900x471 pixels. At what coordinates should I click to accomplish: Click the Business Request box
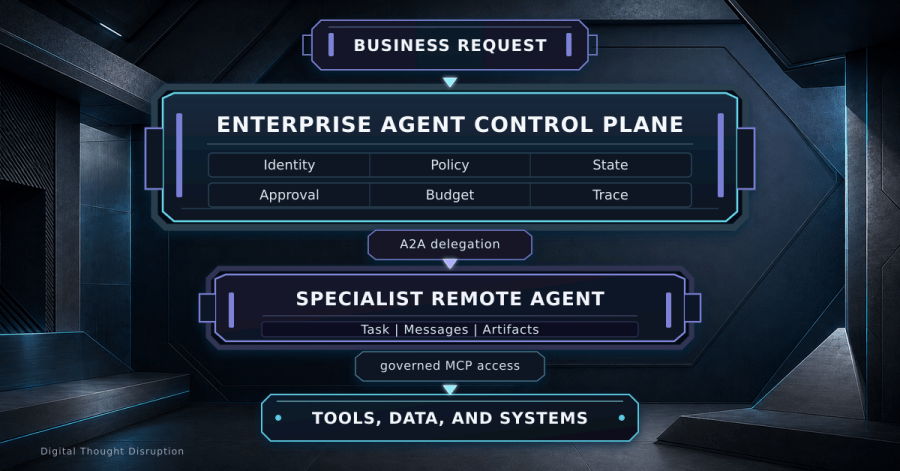coord(450,45)
